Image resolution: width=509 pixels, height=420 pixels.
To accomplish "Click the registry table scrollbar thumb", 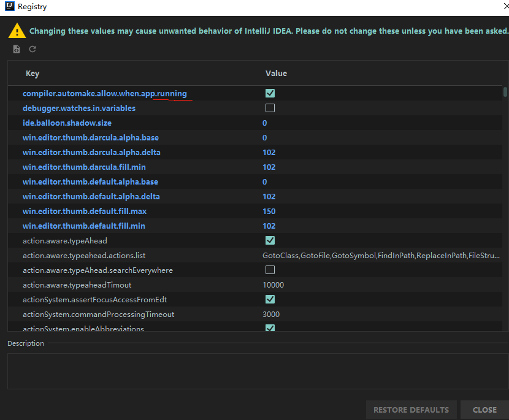I will click(x=505, y=92).
